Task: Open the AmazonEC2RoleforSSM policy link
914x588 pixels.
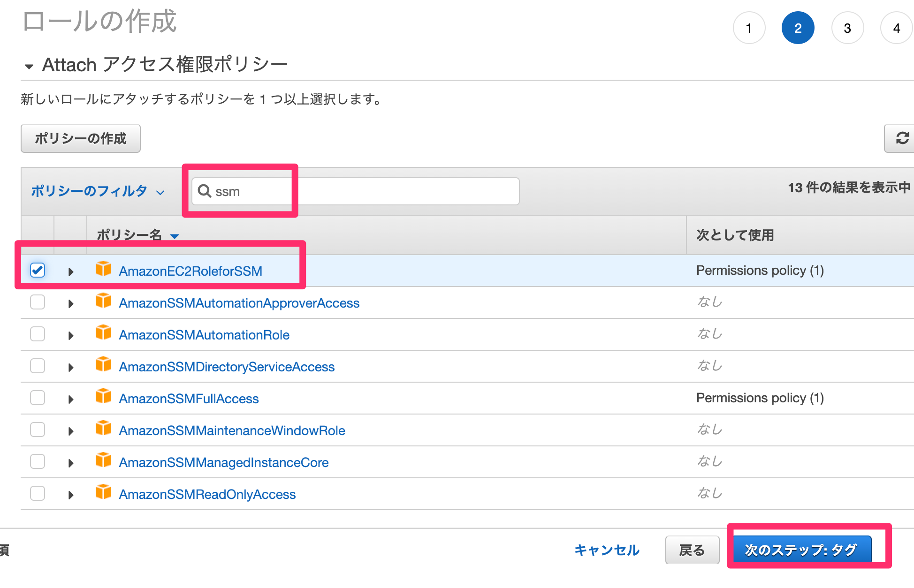Action: (190, 271)
